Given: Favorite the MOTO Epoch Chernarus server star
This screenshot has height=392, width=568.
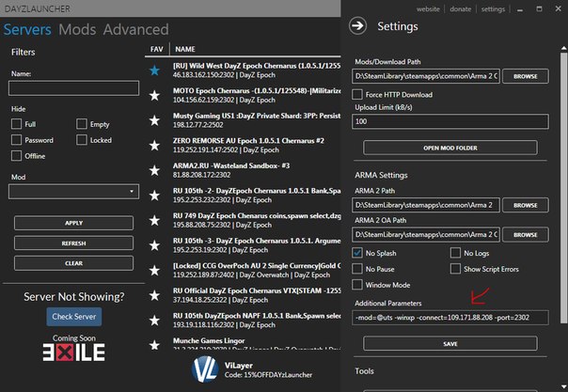Looking at the screenshot, I should [154, 95].
